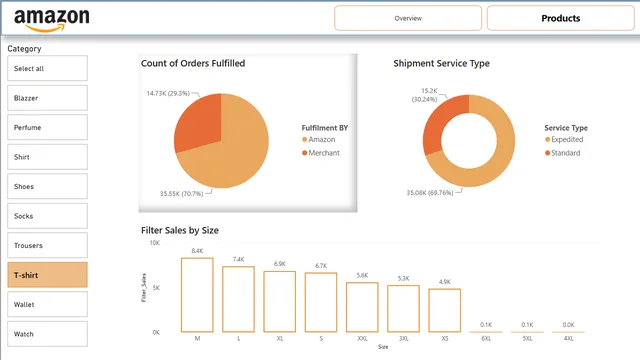The image size is (640, 360).
Task: Click the Category slicer header
Action: (24, 49)
